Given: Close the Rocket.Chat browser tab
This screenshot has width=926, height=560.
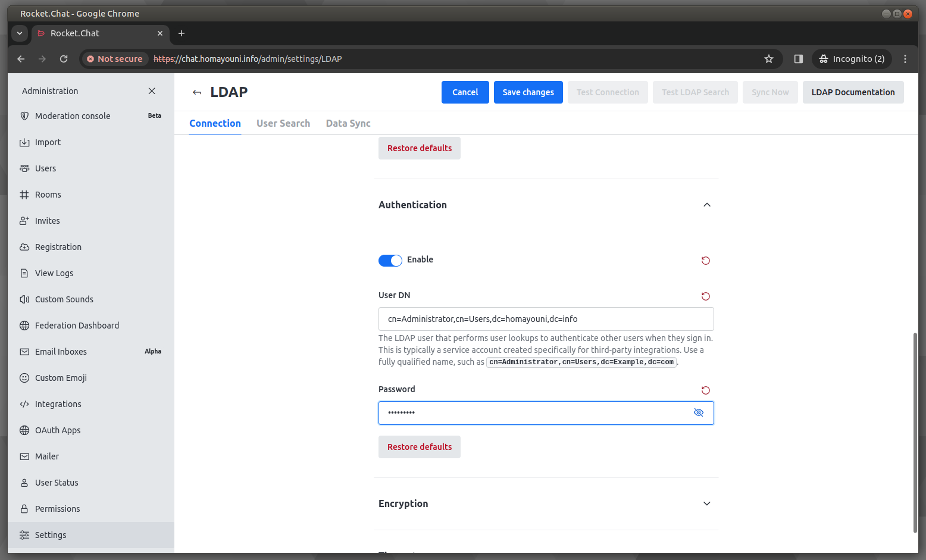Looking at the screenshot, I should tap(160, 33).
